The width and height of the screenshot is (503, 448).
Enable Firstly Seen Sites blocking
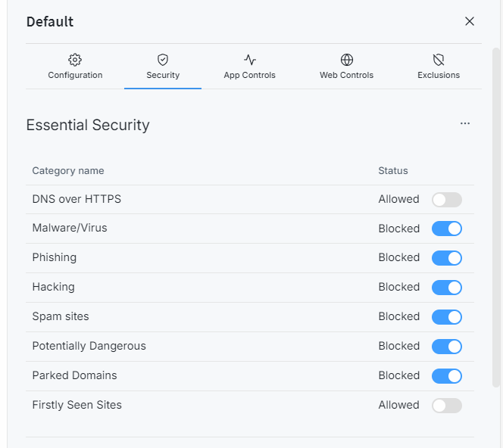click(446, 406)
